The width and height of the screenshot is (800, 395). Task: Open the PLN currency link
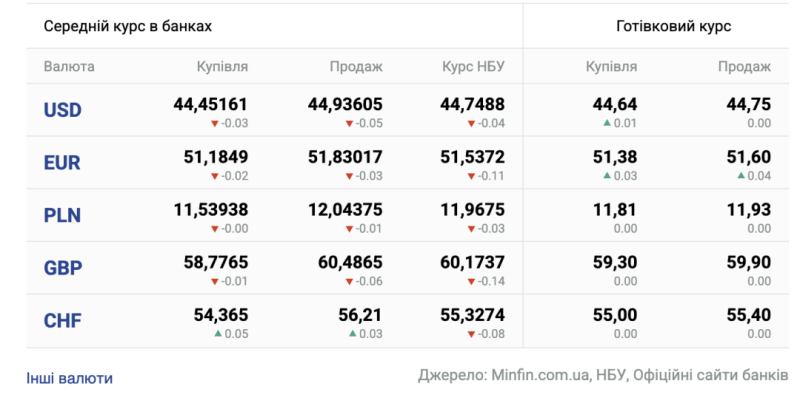click(62, 215)
